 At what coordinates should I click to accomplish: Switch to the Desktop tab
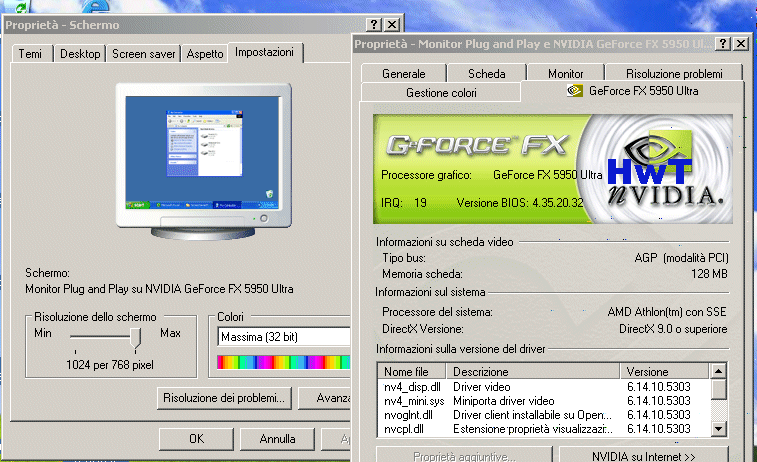80,54
